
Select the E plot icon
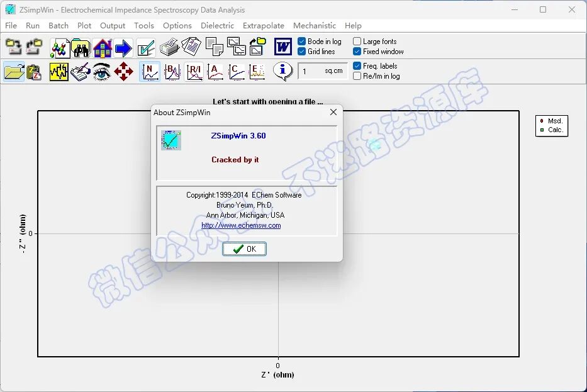257,72
